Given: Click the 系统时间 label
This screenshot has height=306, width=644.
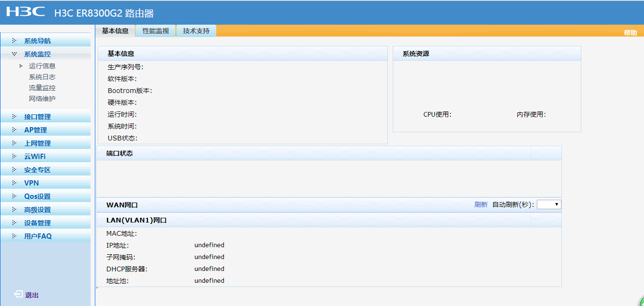Looking at the screenshot, I should 122,126.
